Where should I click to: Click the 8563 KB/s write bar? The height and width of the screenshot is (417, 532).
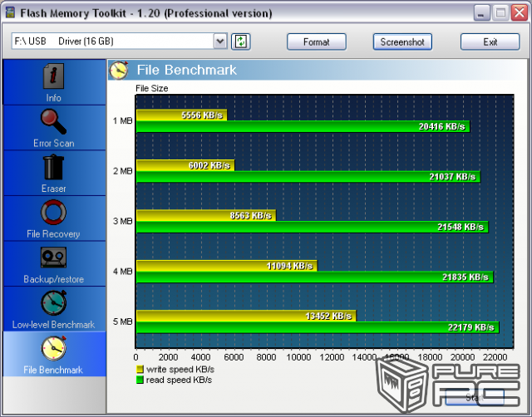click(x=206, y=215)
